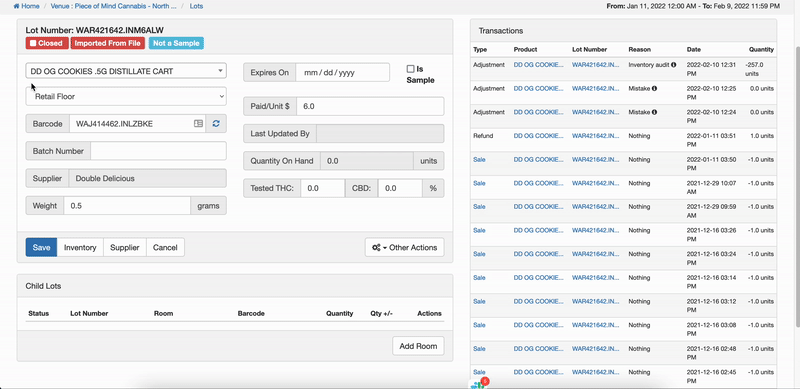Focus the Batch Number field
The height and width of the screenshot is (389, 800).
tap(158, 151)
